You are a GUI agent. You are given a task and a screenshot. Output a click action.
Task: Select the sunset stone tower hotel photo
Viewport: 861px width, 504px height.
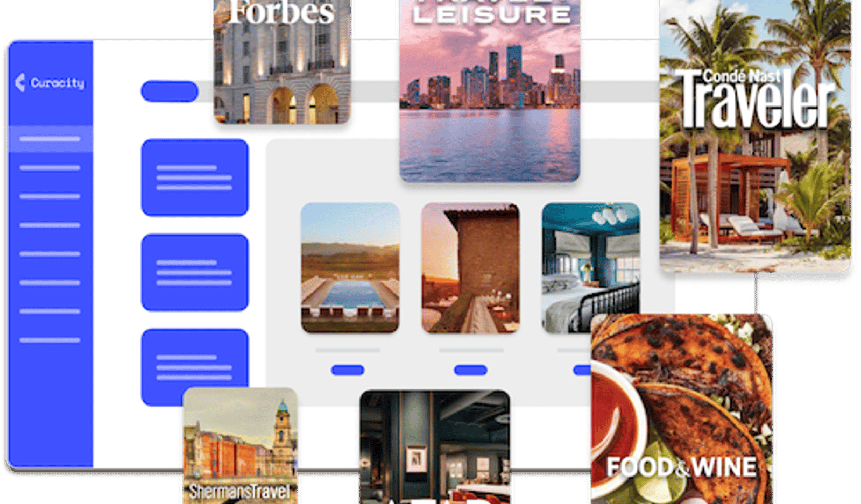(x=470, y=268)
